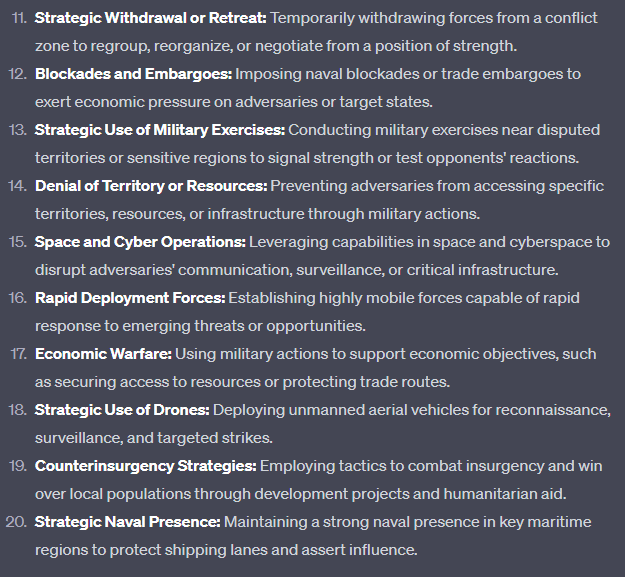Click list number 17
This screenshot has height=577, width=625.
click(17, 354)
